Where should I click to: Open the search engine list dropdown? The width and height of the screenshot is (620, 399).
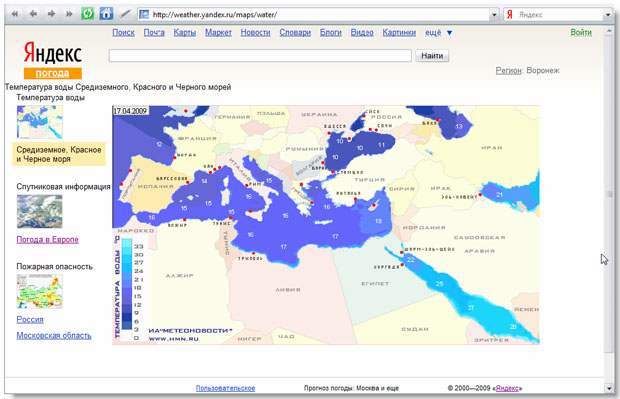click(608, 15)
